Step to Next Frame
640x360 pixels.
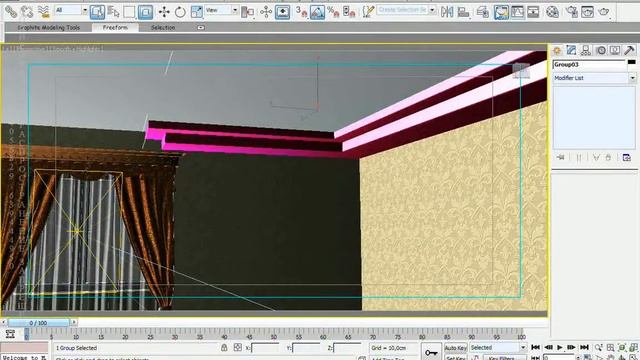(x=572, y=347)
